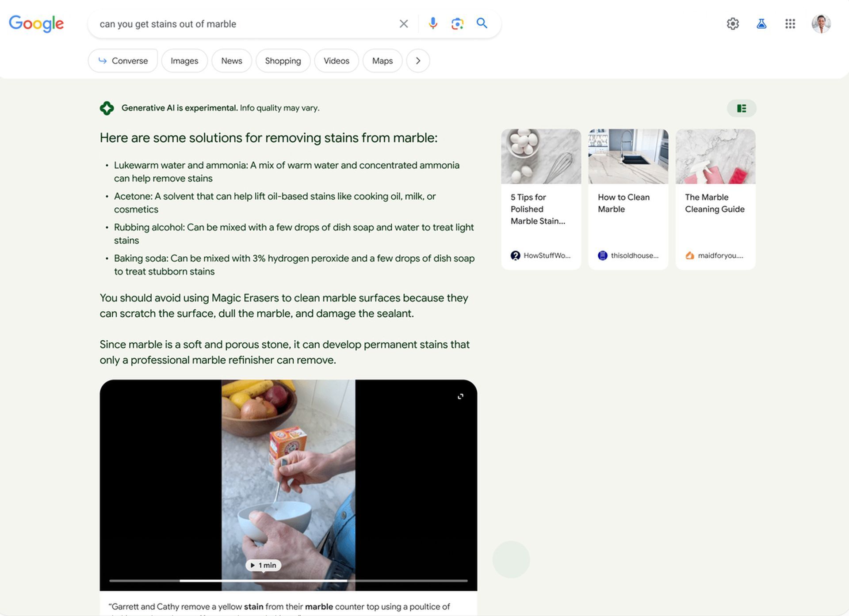Open settings gear icon
This screenshot has height=616, width=849.
pyautogui.click(x=733, y=23)
